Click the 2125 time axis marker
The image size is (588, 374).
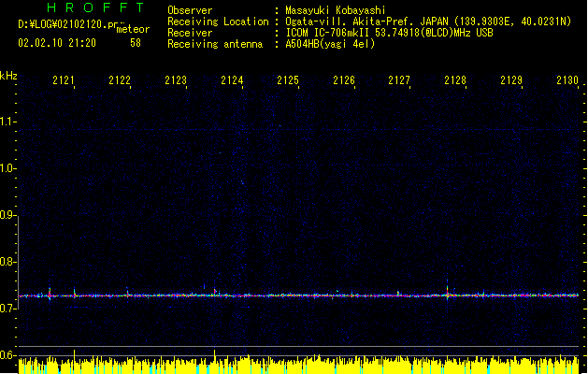coord(288,79)
